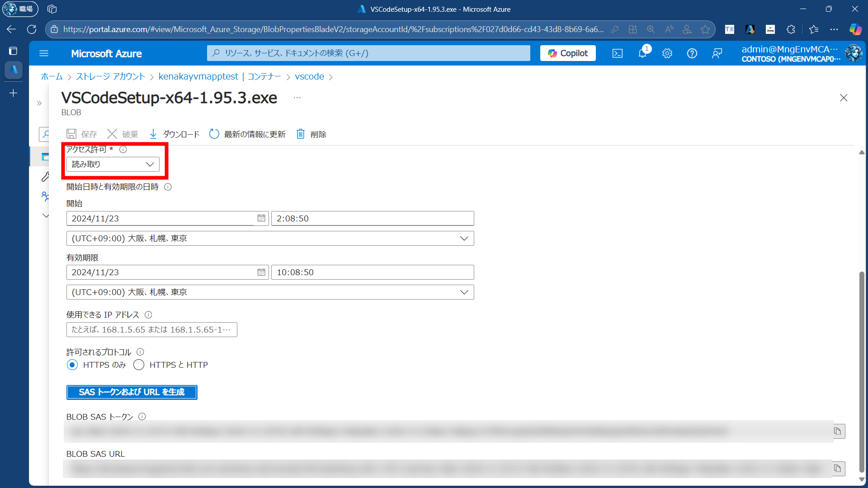Copy the BLOB SAS URL
The image size is (868, 488).
[838, 469]
